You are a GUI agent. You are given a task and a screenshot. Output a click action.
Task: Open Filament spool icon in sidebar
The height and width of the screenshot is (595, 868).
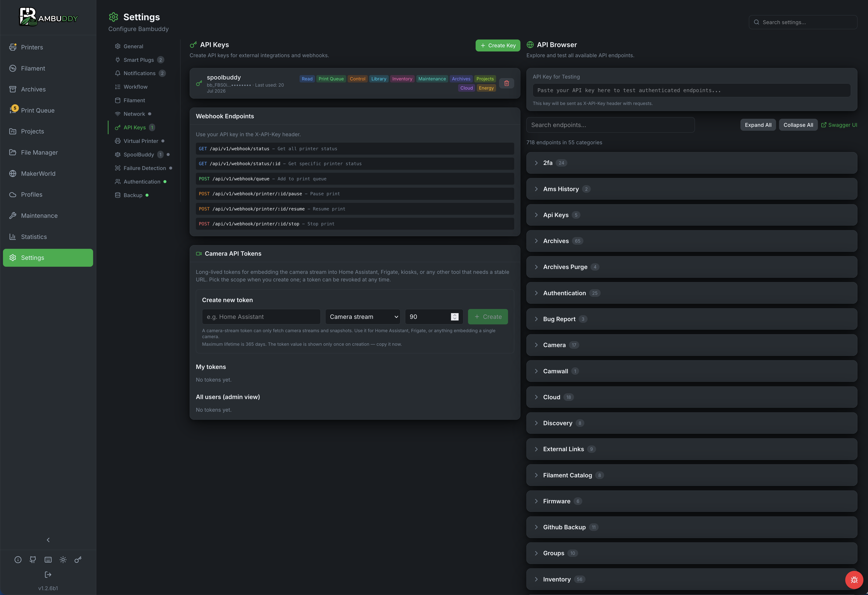pos(13,68)
